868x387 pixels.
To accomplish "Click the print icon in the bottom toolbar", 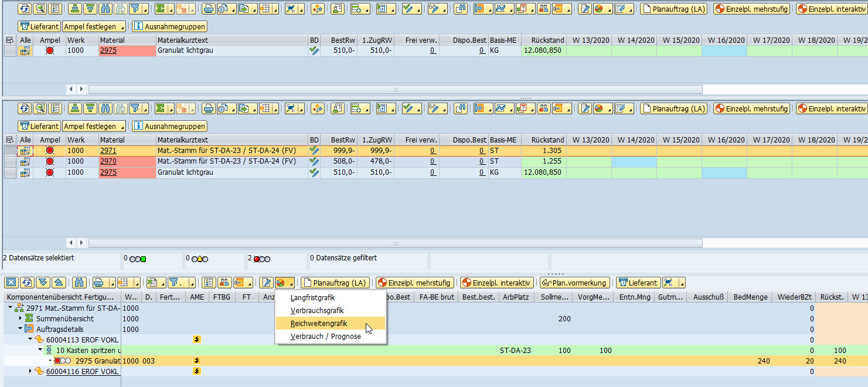I will (100, 283).
